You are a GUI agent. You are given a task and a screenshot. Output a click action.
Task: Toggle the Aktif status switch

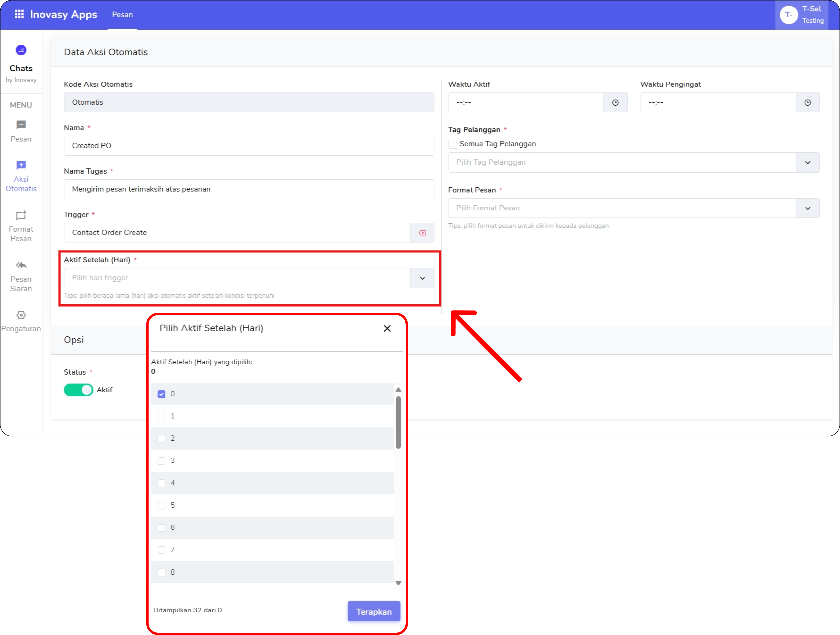(78, 390)
